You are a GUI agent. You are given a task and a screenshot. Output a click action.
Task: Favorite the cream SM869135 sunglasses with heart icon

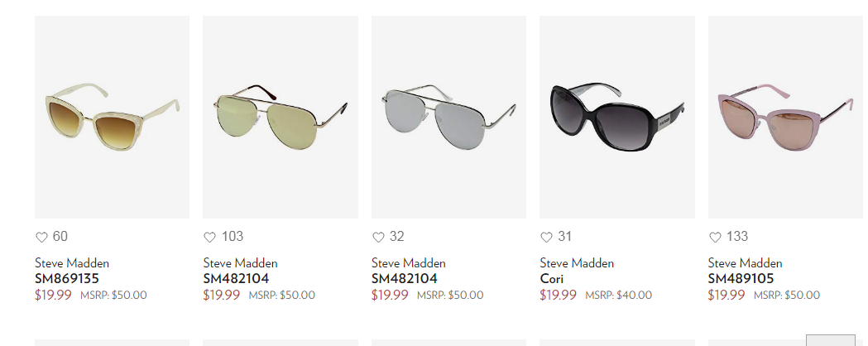41,238
